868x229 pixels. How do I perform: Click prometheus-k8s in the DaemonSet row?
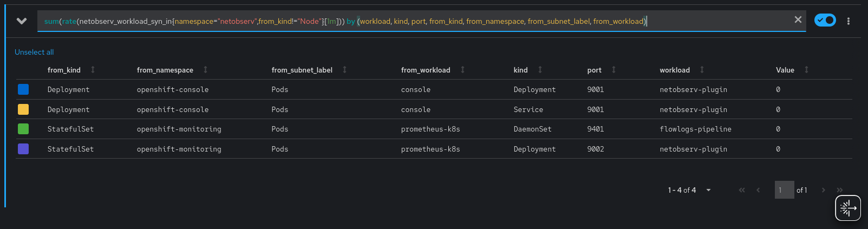pyautogui.click(x=430, y=129)
